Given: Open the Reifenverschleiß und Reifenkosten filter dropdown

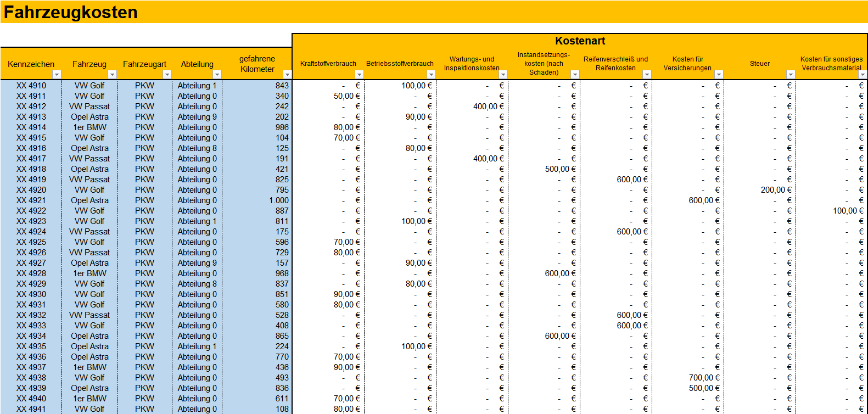Looking at the screenshot, I should tap(647, 74).
